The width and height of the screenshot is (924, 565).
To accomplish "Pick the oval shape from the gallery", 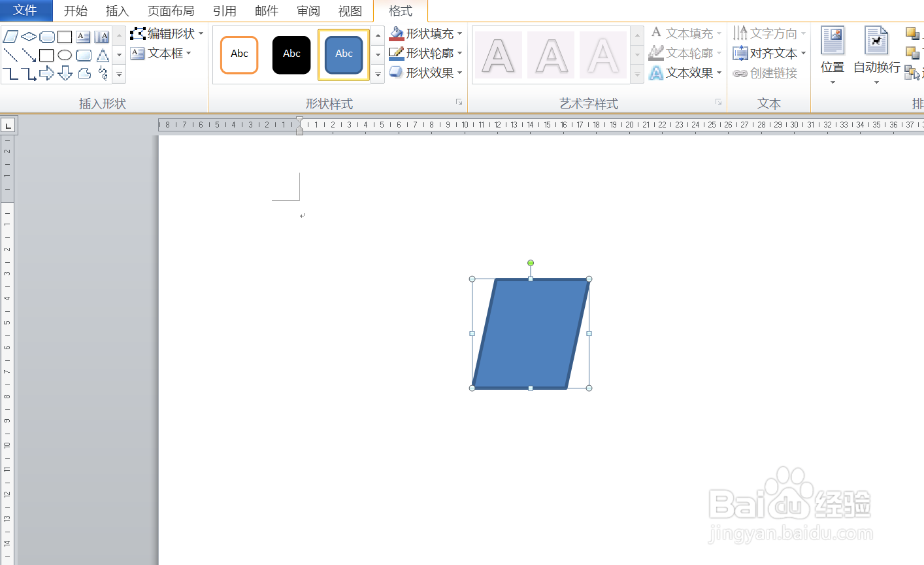I will point(65,55).
